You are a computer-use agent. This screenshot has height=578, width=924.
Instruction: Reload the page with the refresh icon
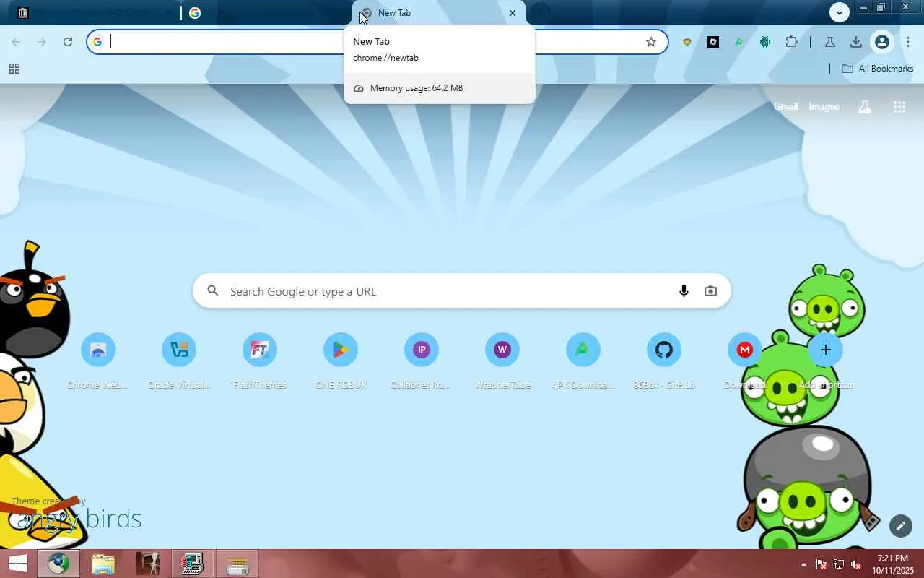pos(68,42)
